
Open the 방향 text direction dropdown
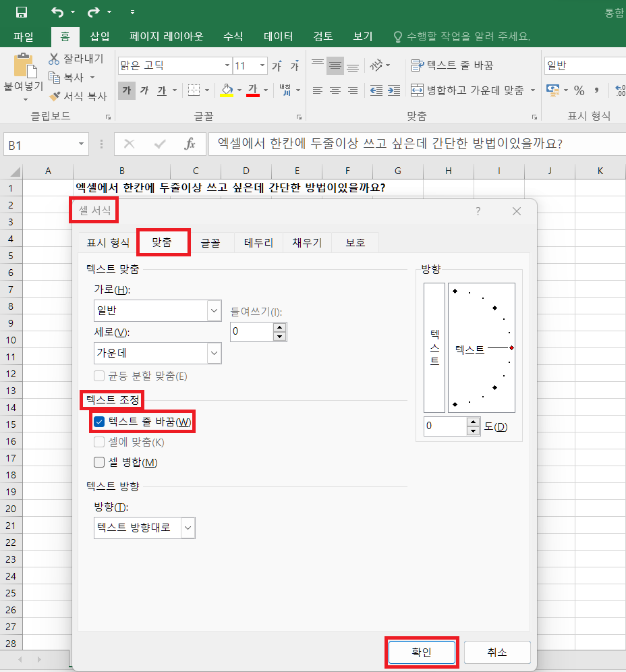[188, 528]
